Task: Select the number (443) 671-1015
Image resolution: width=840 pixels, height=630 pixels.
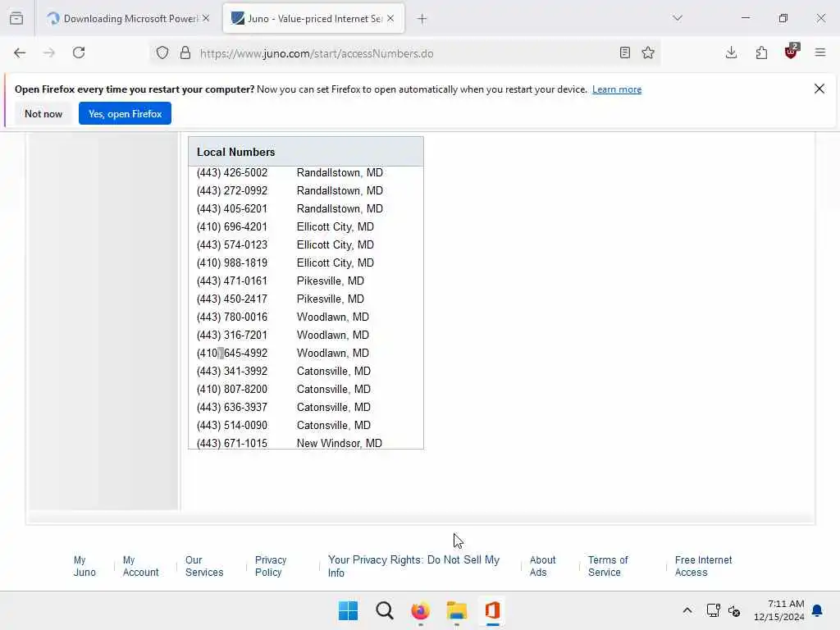Action: pos(232,444)
